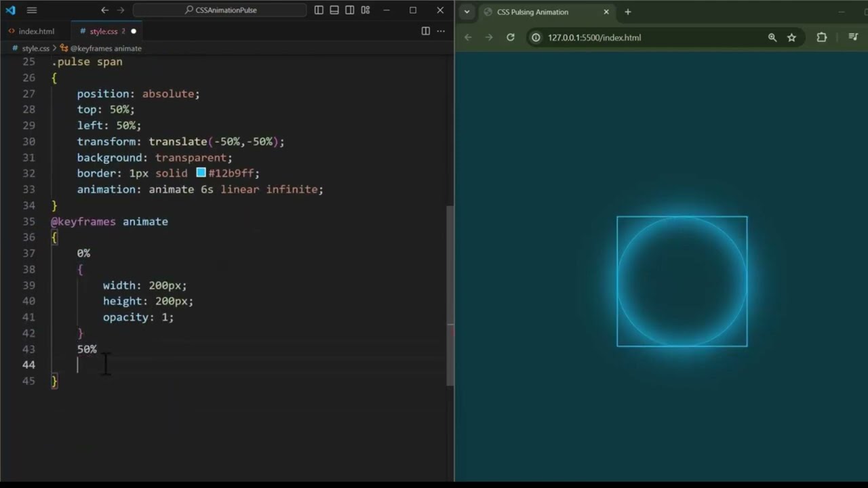The image size is (868, 488).
Task: Minimize the VS Code window
Action: click(387, 10)
